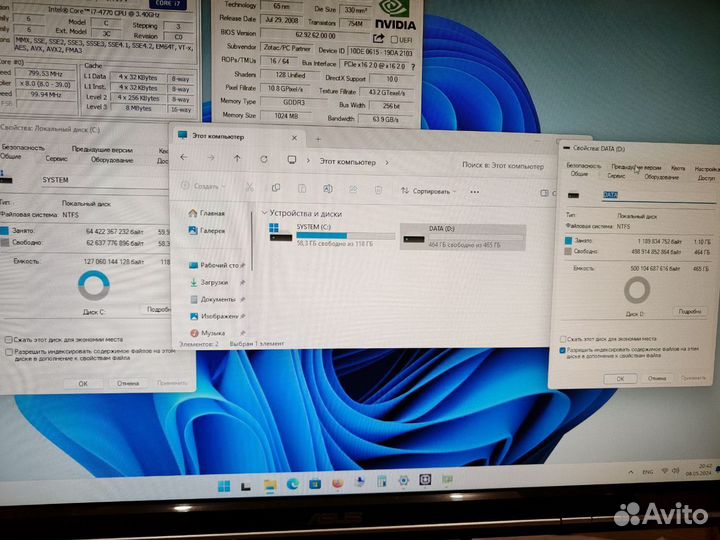
Task: Check compress this disk in DATA (D:) properties
Action: tap(562, 339)
